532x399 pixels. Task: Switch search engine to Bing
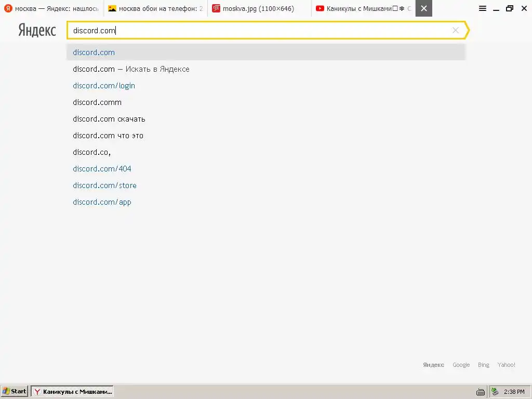(484, 365)
